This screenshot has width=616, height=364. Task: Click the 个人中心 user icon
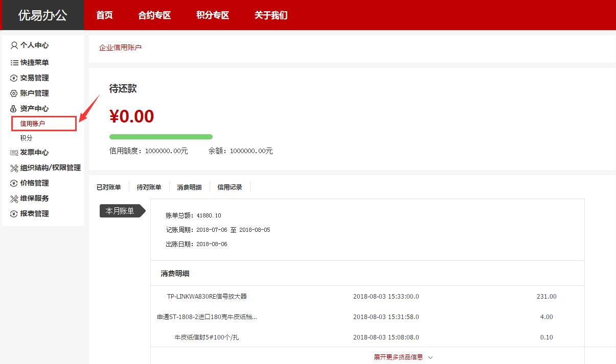(x=14, y=45)
